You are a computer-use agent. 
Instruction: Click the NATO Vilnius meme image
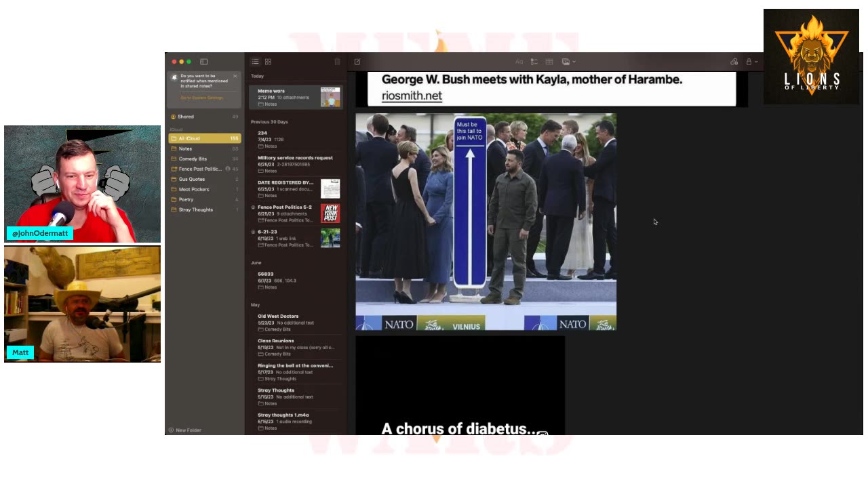pos(486,222)
